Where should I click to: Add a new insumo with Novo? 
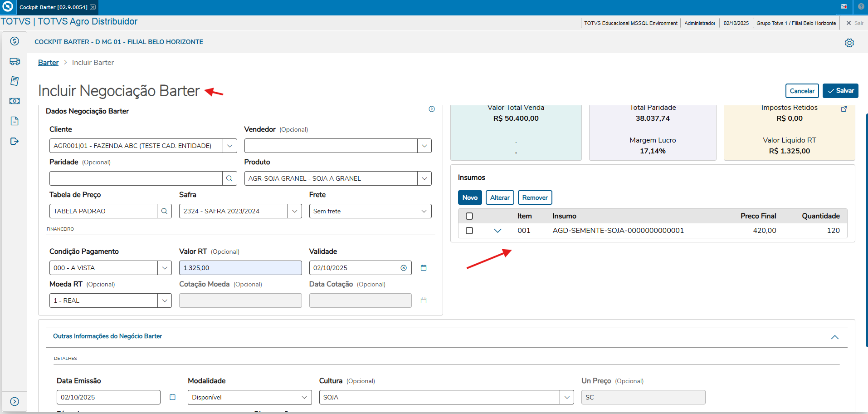pos(470,197)
